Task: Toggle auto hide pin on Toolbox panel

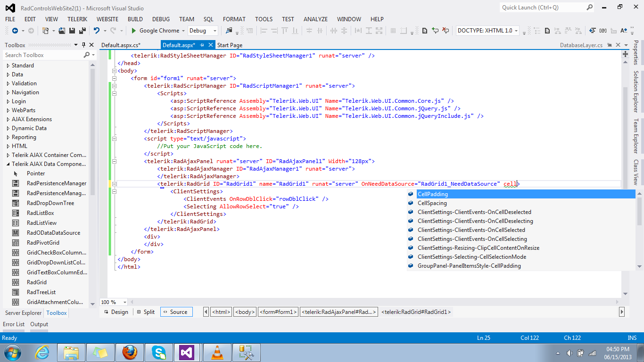Action: coord(83,45)
